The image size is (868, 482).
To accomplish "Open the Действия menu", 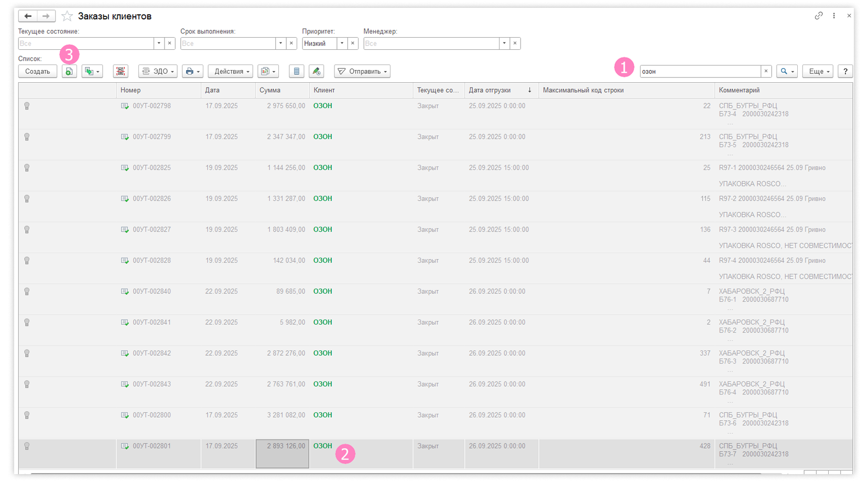I will 231,72.
